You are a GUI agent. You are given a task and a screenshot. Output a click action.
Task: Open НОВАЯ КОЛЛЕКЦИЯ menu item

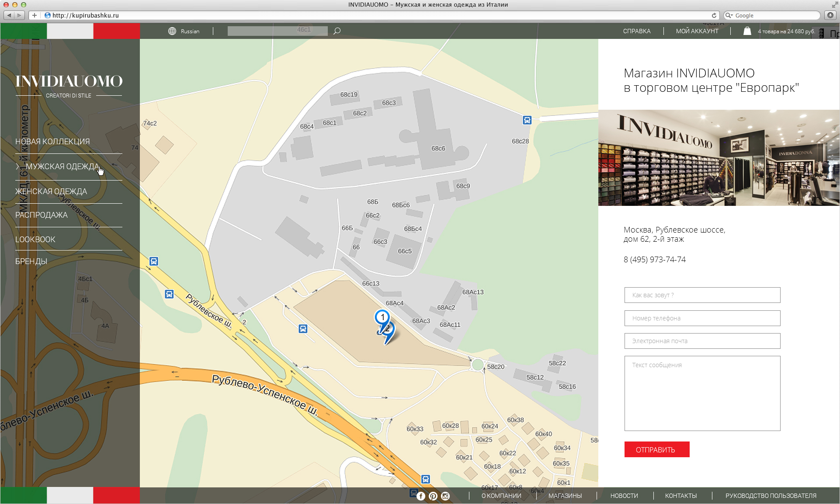pyautogui.click(x=52, y=142)
